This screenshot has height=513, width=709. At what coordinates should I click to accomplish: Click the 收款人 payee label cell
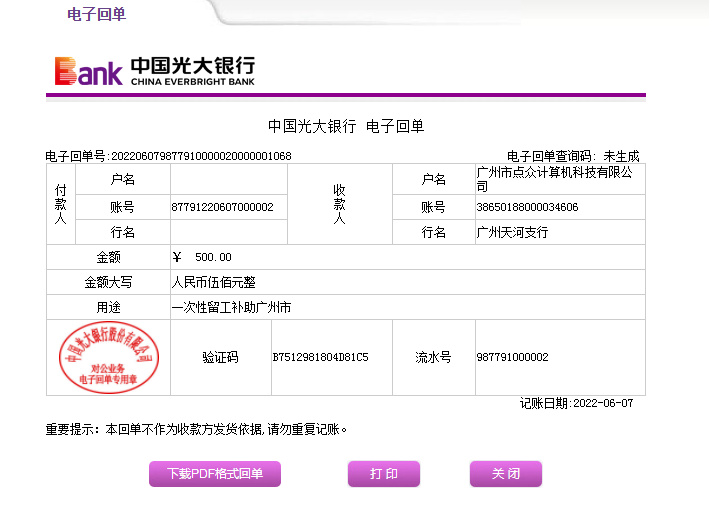pyautogui.click(x=340, y=204)
